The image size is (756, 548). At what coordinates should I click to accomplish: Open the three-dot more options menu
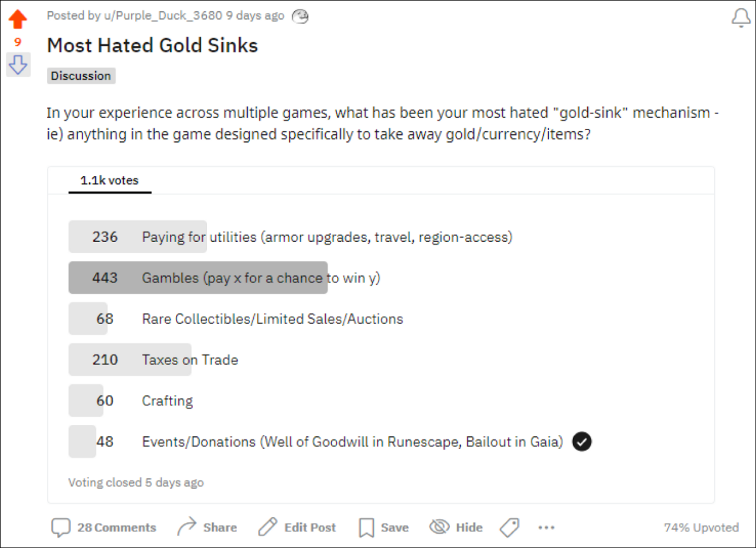coord(546,527)
